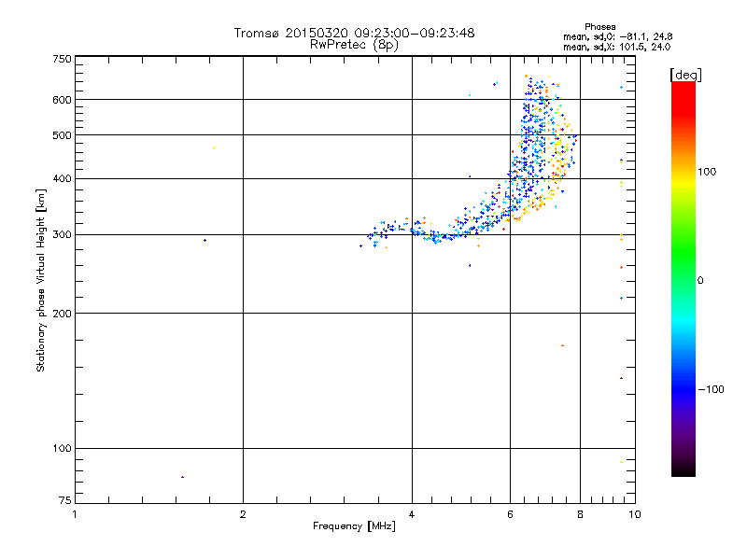
Task: Click the '750' y-axis tick label
Action: tap(62, 59)
